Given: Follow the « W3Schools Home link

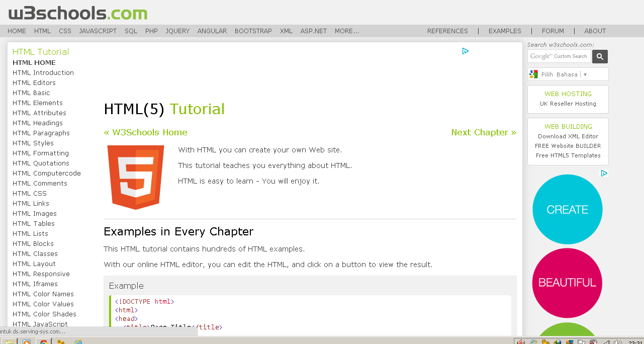Looking at the screenshot, I should 145,132.
